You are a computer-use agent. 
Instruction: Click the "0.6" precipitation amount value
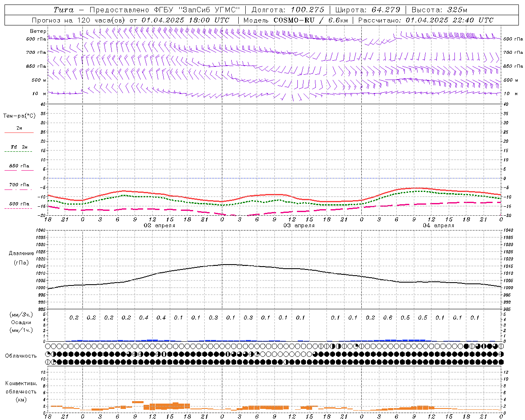click(388, 317)
